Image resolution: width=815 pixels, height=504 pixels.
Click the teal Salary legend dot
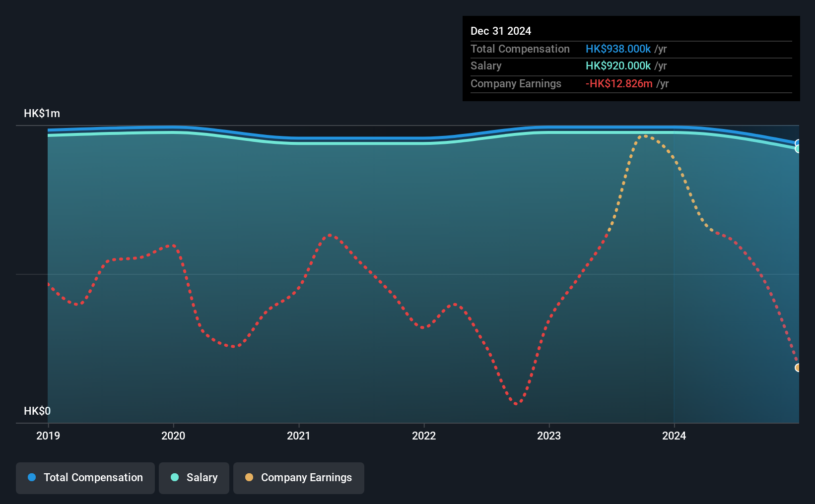click(x=175, y=477)
